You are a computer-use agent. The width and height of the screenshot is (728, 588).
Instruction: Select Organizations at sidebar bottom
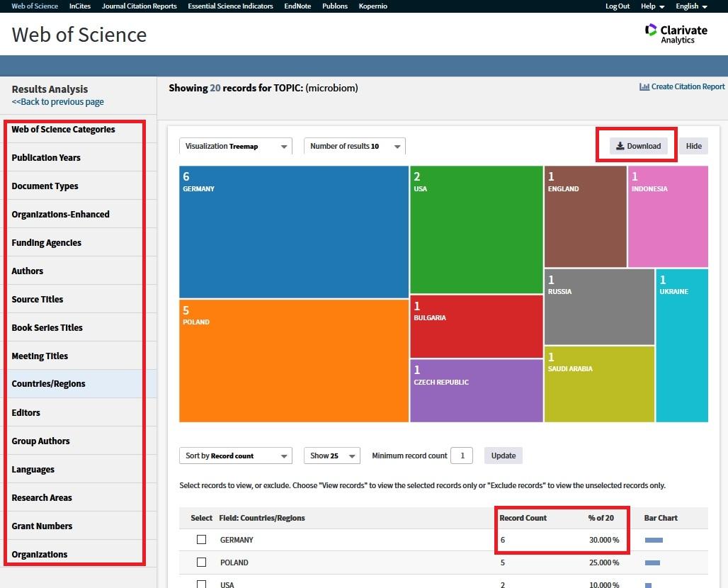40,554
